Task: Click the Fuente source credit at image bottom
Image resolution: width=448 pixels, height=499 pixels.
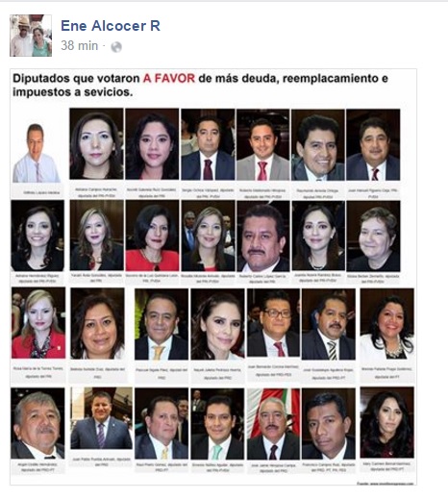Action: [x=385, y=484]
